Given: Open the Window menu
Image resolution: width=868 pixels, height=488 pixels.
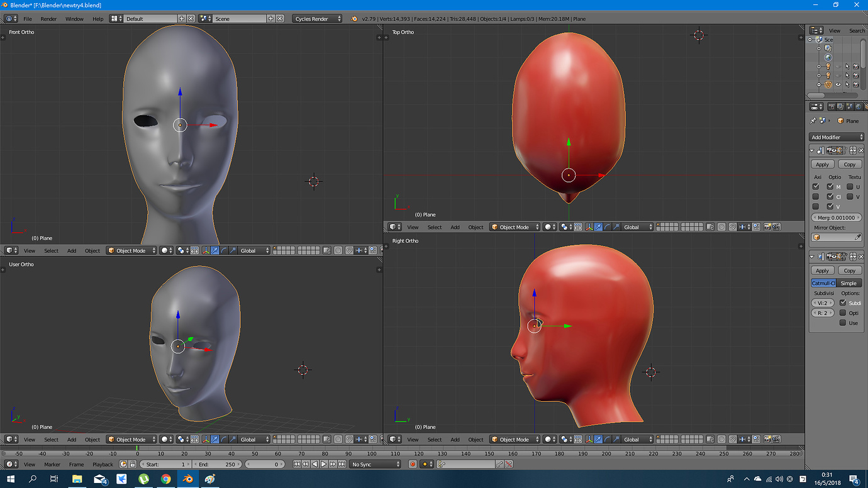Looking at the screenshot, I should (74, 19).
